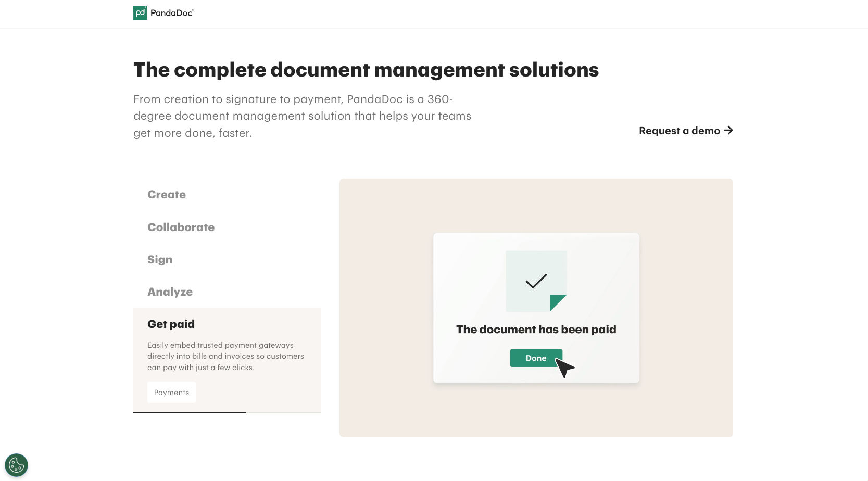Click "The document has been paid" text
The height and width of the screenshot is (481, 868).
536,330
